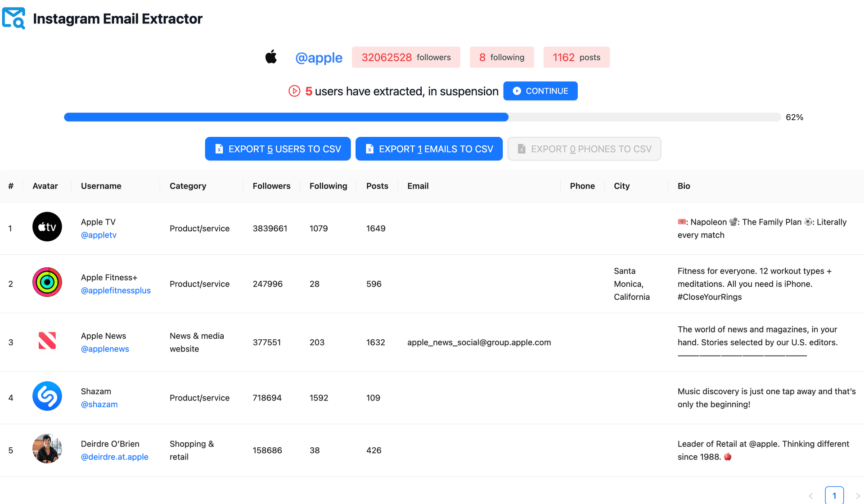The height and width of the screenshot is (504, 864).
Task: Click the Following column header
Action: tap(328, 186)
